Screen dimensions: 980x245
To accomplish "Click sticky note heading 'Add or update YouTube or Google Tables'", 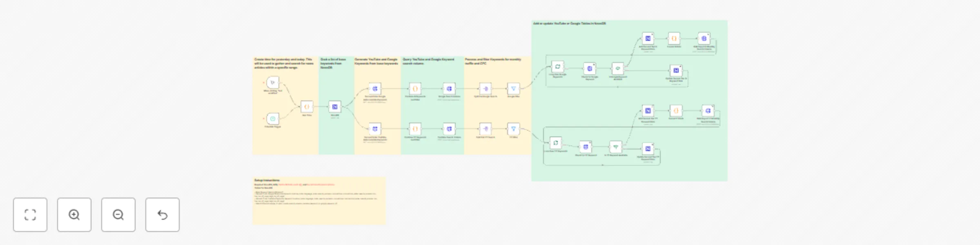I will [569, 24].
